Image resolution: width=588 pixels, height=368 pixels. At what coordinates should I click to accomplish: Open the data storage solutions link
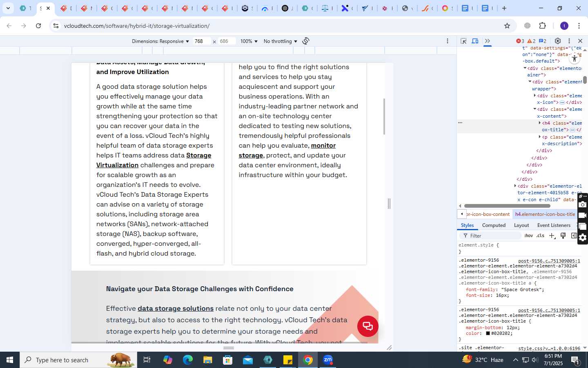point(176,308)
